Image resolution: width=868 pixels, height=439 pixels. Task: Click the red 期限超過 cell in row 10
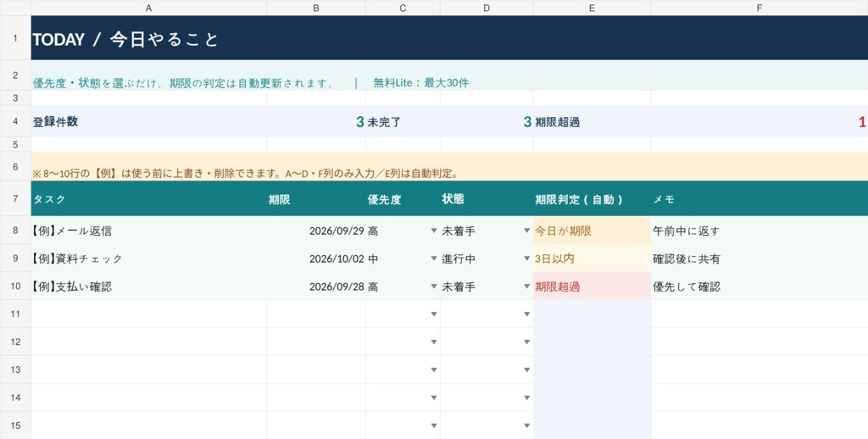[593, 286]
